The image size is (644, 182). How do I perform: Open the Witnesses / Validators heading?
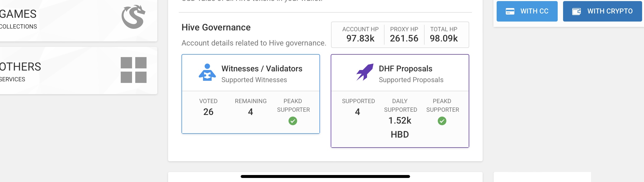[x=262, y=69]
